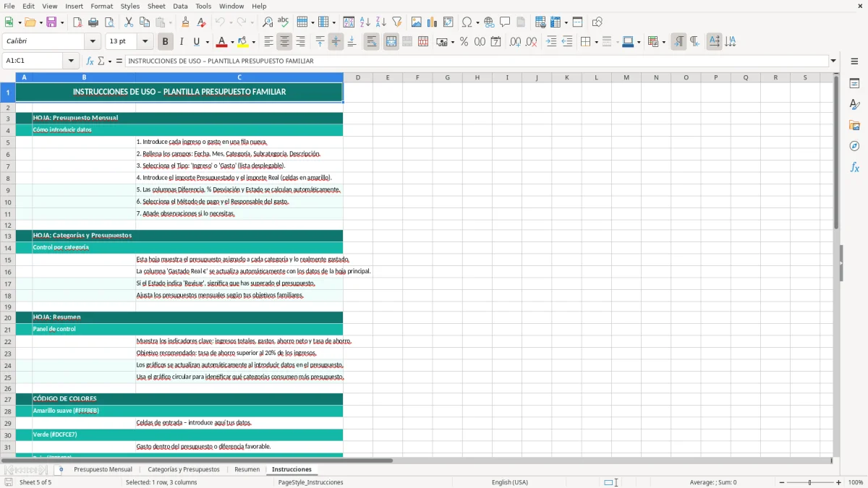
Task: Open the borders dropdown arrow
Action: (x=596, y=42)
